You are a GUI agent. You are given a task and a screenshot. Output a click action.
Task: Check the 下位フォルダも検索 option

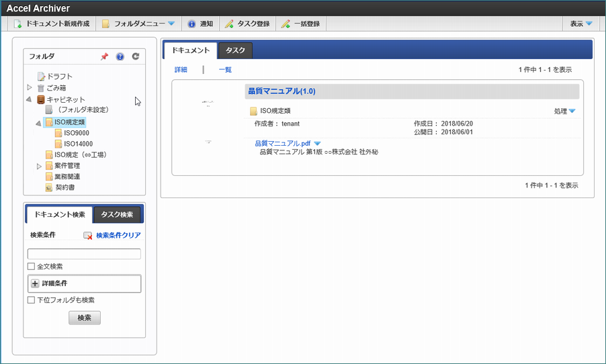tap(31, 300)
